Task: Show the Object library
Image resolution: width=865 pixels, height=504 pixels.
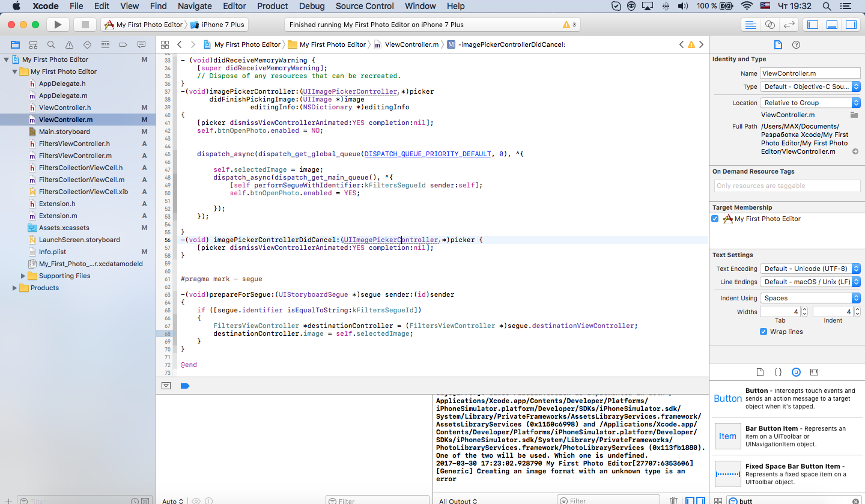Action: pyautogui.click(x=796, y=372)
